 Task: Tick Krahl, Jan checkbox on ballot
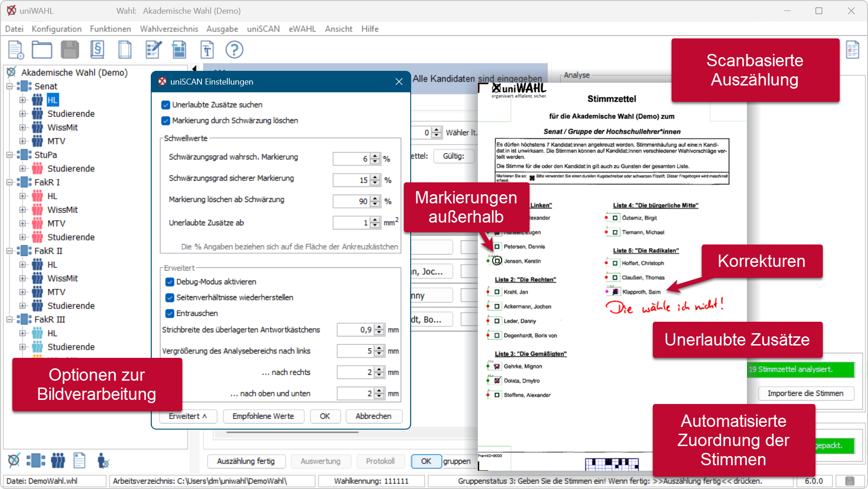point(497,292)
